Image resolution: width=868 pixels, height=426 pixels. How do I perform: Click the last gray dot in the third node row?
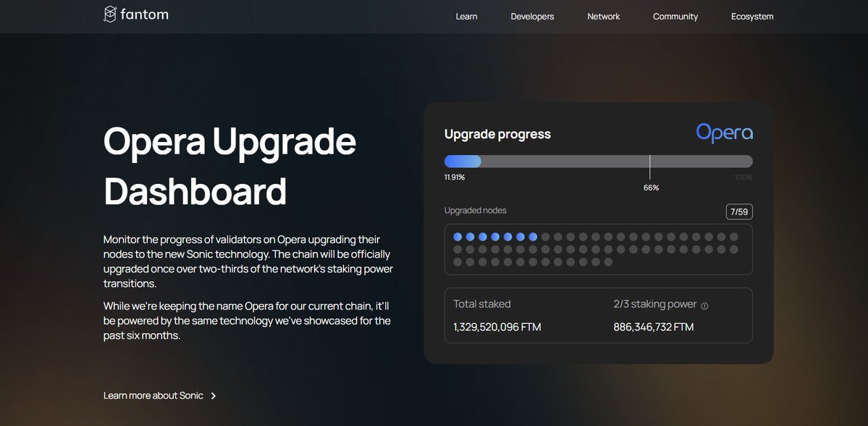point(608,262)
